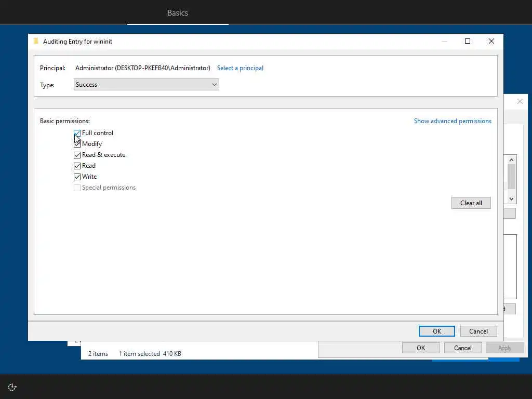Close the background window with X
The image size is (532, 399).
[520, 101]
